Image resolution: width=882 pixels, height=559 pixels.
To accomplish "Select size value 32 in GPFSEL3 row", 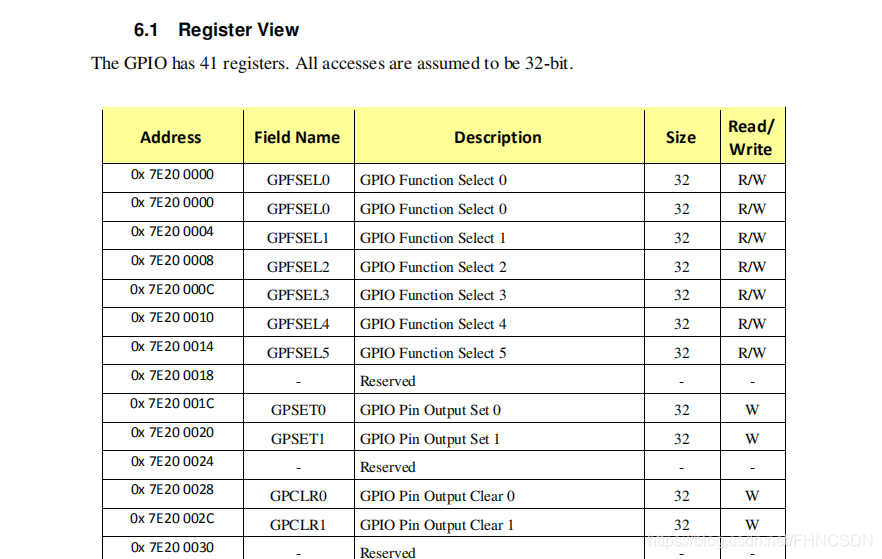I will coord(682,295).
